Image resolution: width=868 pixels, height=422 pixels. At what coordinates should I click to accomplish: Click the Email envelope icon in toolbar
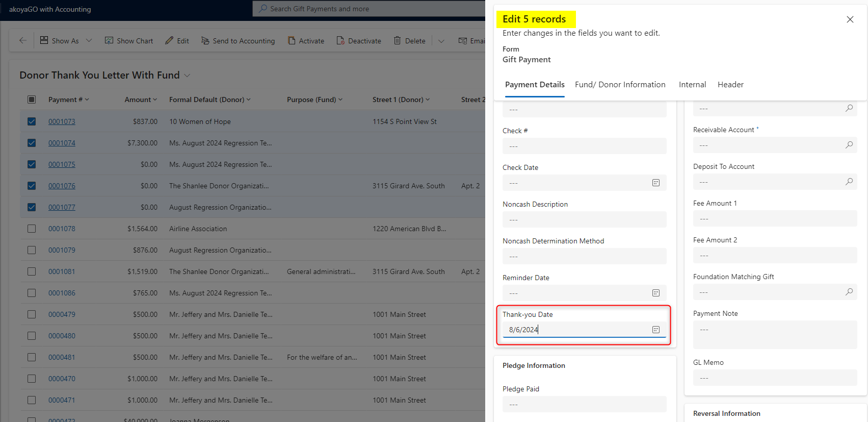463,41
